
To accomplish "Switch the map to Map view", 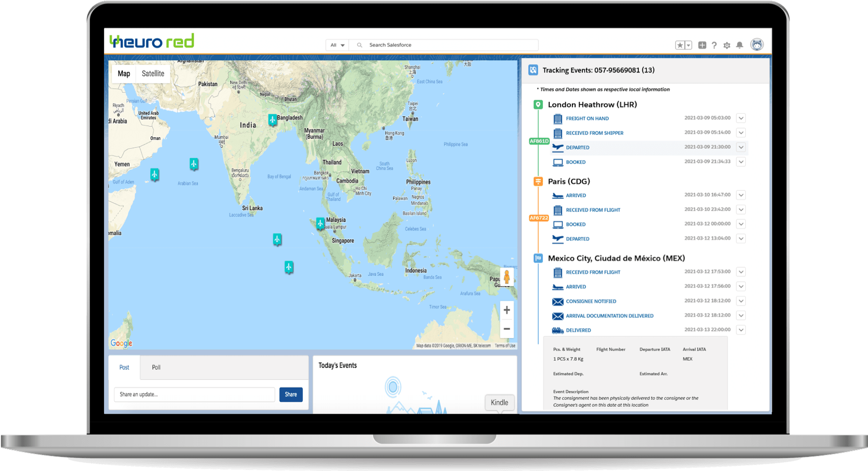I will [124, 74].
